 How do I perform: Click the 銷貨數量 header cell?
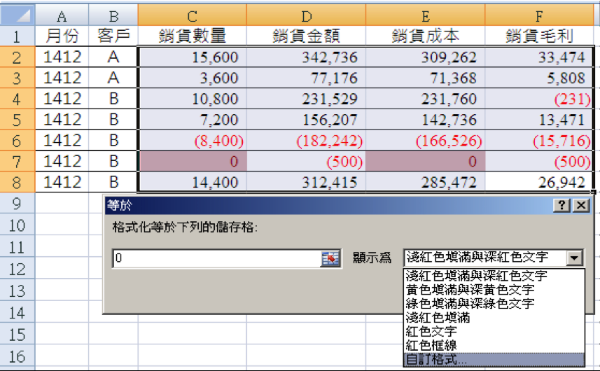(192, 36)
